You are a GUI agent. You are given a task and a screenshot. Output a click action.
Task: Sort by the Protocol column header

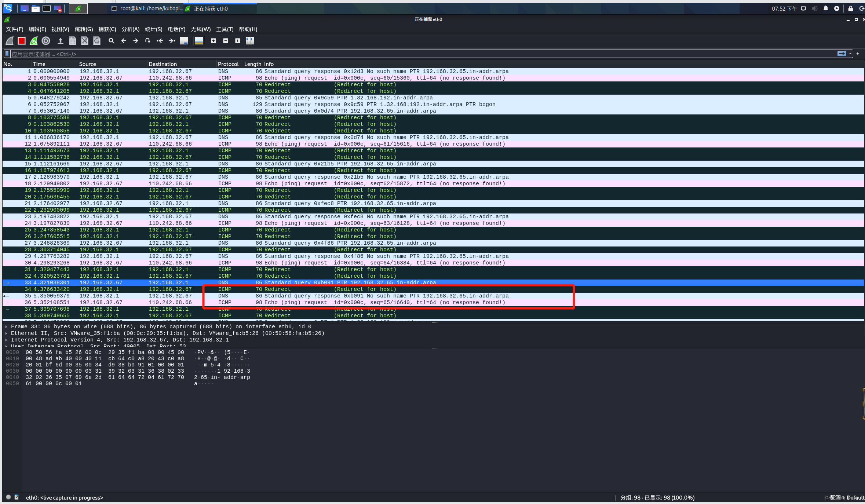tap(228, 64)
